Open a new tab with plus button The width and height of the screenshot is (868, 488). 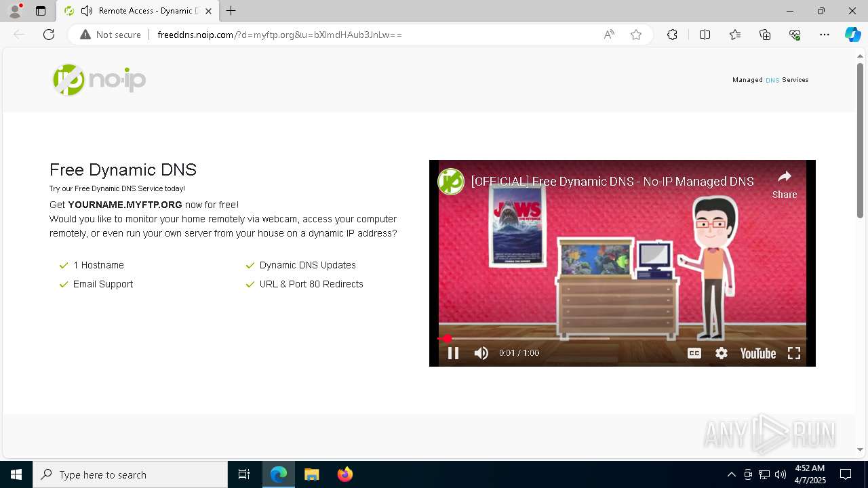231,11
